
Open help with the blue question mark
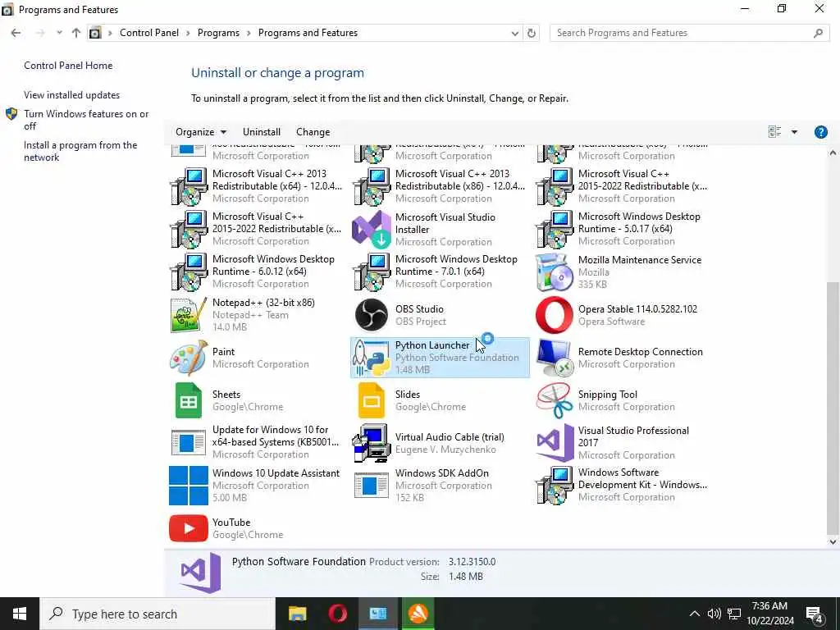[x=820, y=132]
